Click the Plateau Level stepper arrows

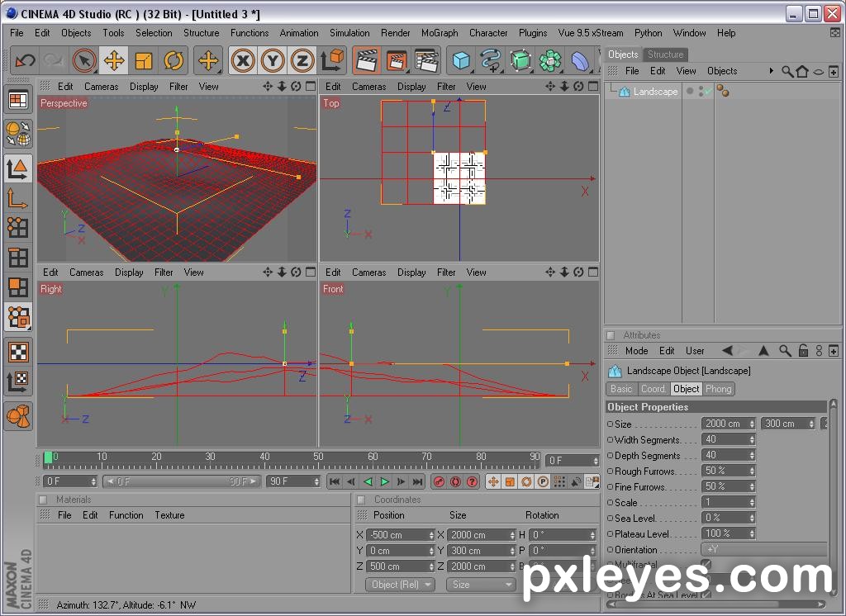pos(752,533)
